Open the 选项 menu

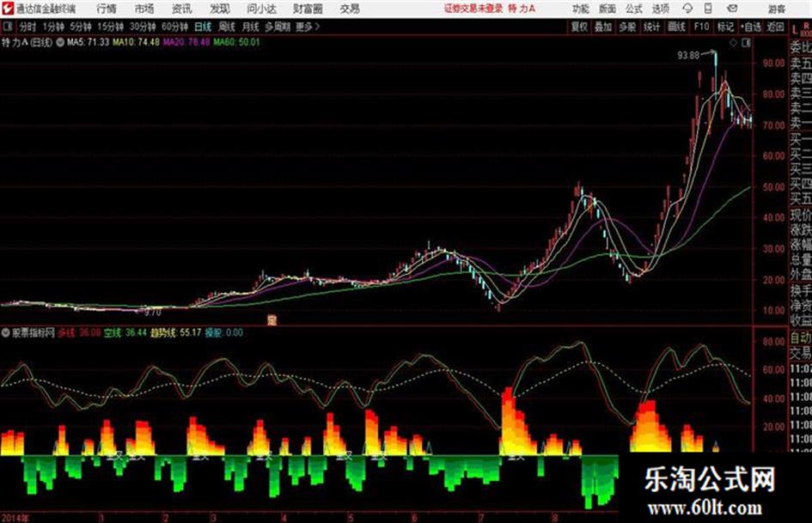tap(660, 9)
